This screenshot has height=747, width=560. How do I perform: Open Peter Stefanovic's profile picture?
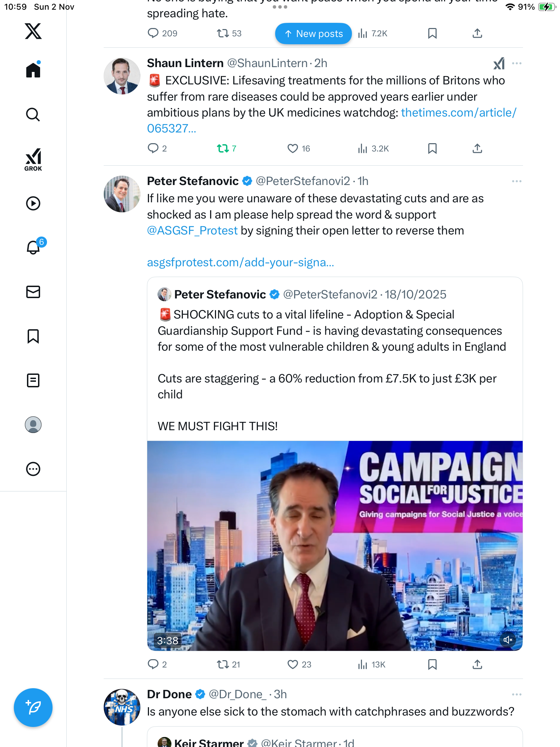tap(122, 194)
